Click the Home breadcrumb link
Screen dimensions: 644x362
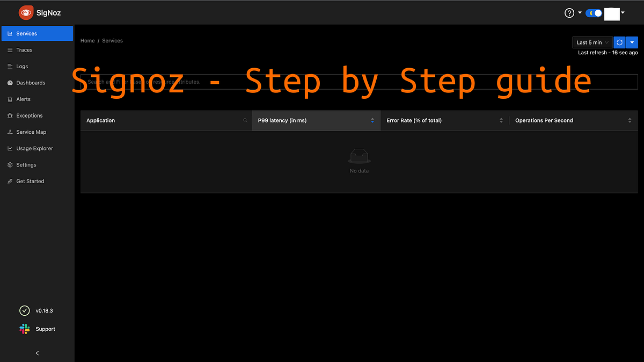click(87, 40)
